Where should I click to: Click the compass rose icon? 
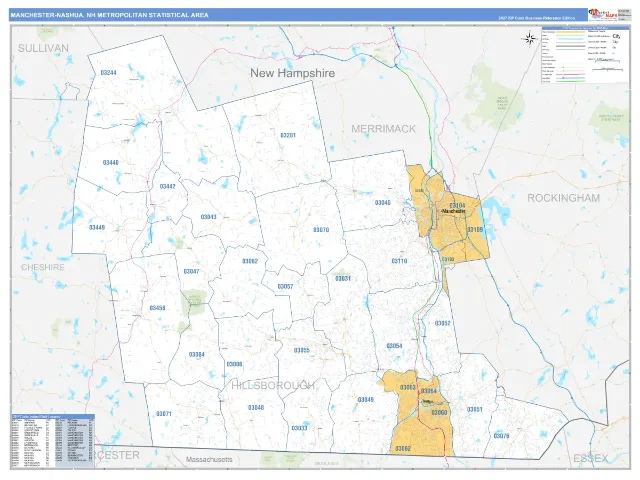(x=529, y=39)
